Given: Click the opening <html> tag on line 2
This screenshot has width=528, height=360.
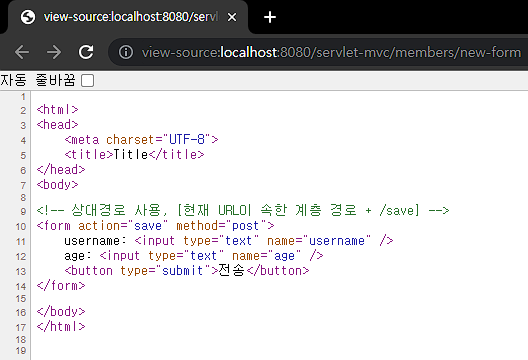Looking at the screenshot, I should coord(58,109).
